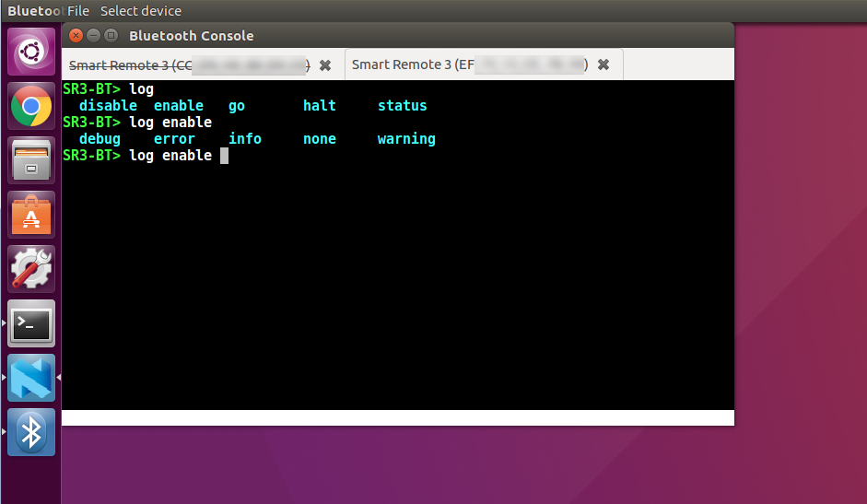Click the Bluetooth Console title bar text
Screen dimensions: 867x504
click(192, 35)
